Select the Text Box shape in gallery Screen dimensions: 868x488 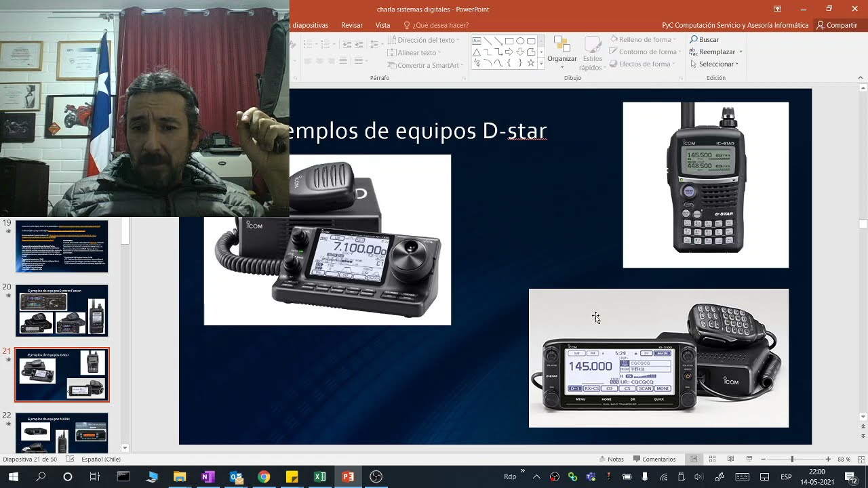pos(477,41)
